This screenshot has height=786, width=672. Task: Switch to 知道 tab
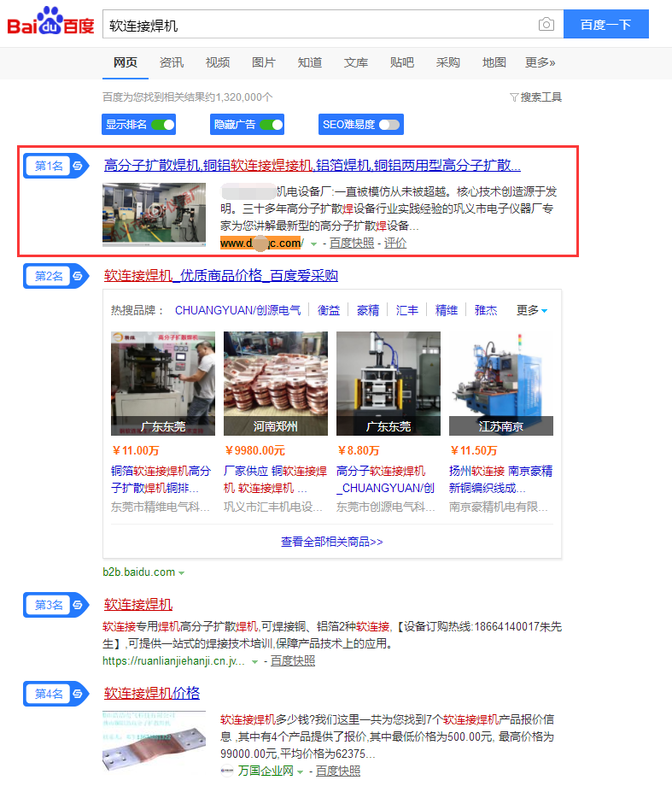pos(310,62)
